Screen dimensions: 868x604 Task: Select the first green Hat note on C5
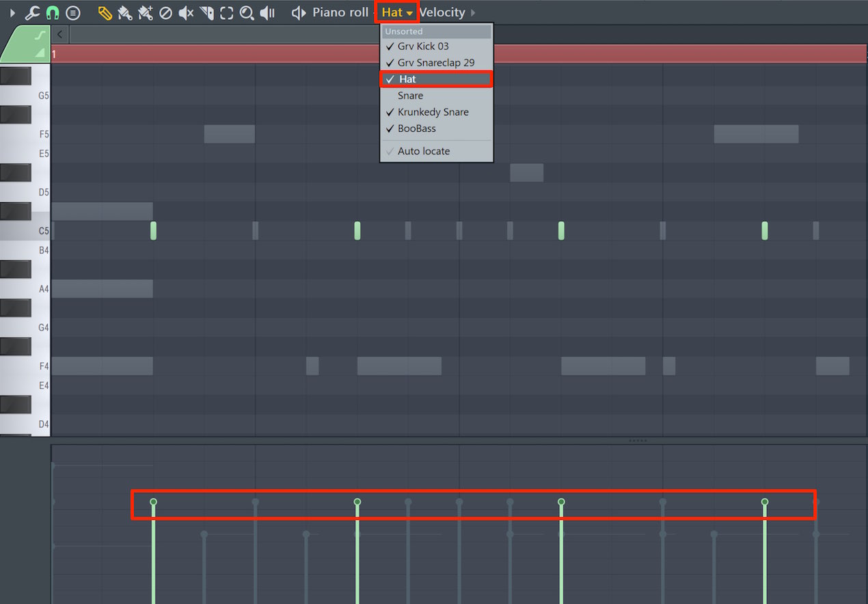153,231
